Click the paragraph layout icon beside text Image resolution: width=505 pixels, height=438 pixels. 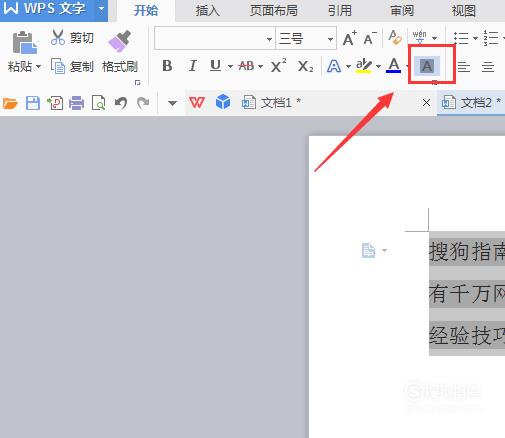tap(368, 250)
